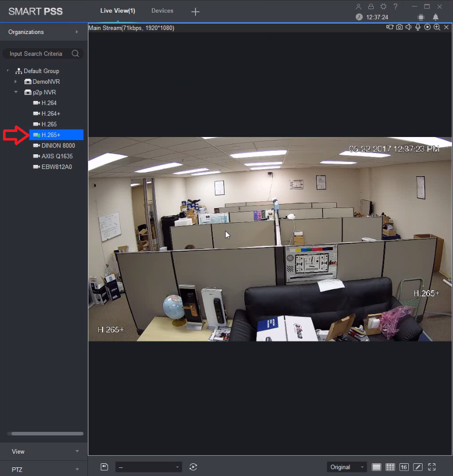
Task: Switch to the Devices tab
Action: 162,11
